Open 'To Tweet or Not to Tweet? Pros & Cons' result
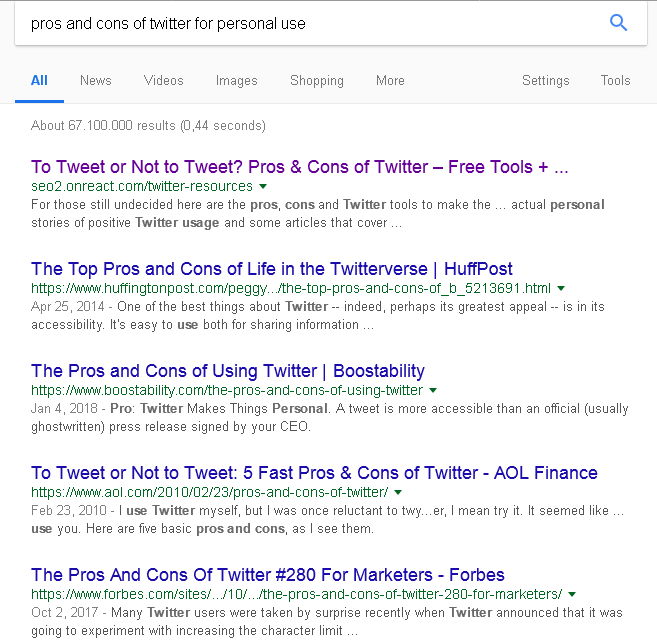657x643 pixels. [300, 167]
